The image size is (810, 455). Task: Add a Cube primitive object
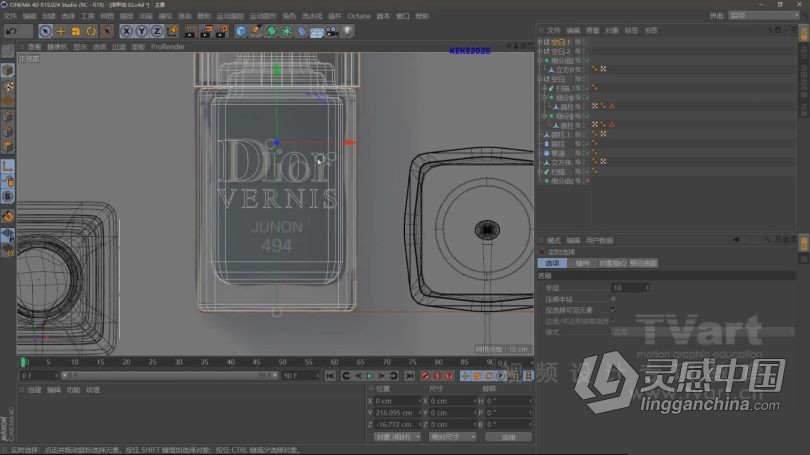[241, 32]
